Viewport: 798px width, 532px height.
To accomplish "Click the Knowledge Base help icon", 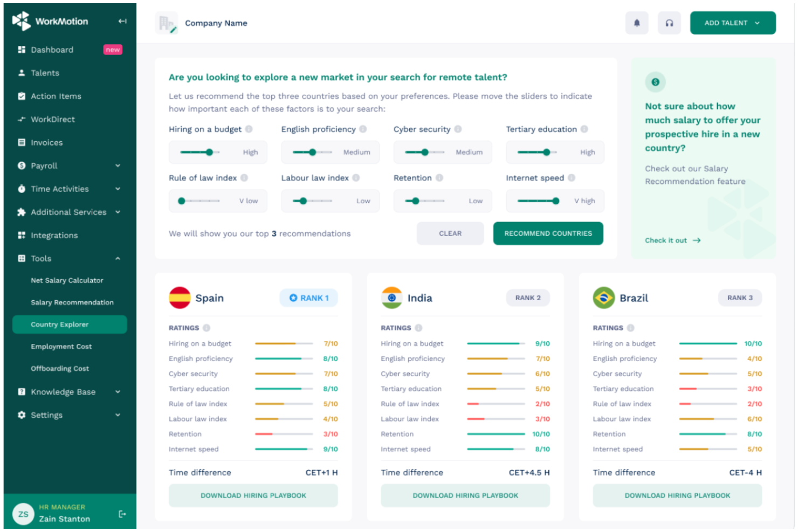I will [x=22, y=392].
